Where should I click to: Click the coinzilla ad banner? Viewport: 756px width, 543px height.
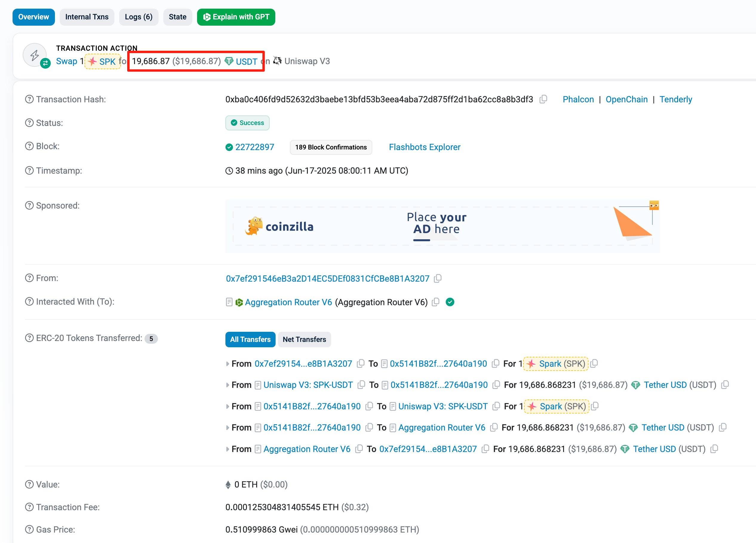tap(442, 226)
